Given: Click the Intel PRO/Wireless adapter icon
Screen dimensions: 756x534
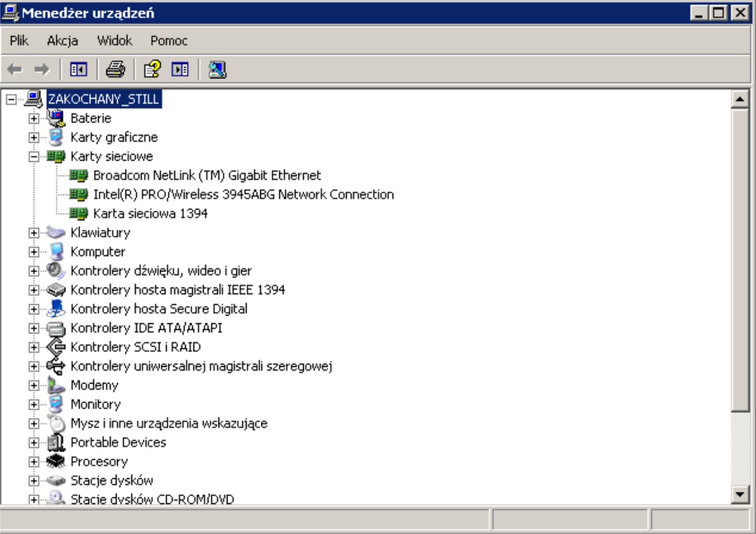Looking at the screenshot, I should [78, 194].
